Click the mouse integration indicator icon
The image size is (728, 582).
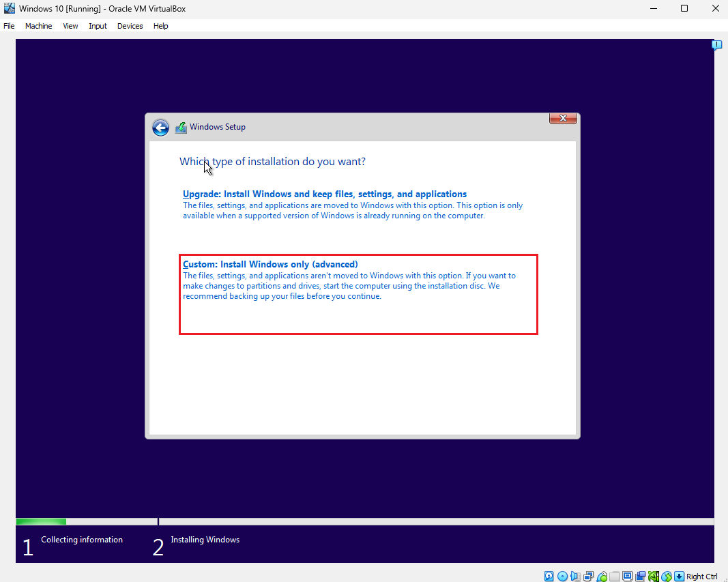pos(666,577)
